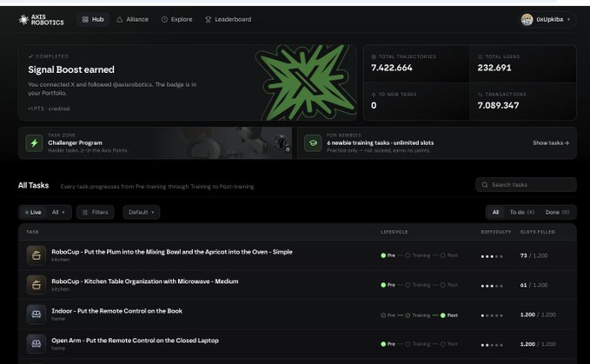Click the Challenger Program lightning bolt icon
590x364 pixels.
coord(34,142)
